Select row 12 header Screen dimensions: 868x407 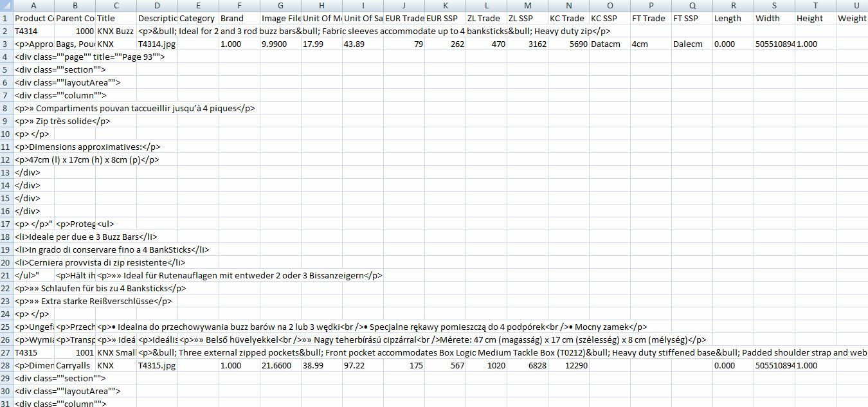6,159
